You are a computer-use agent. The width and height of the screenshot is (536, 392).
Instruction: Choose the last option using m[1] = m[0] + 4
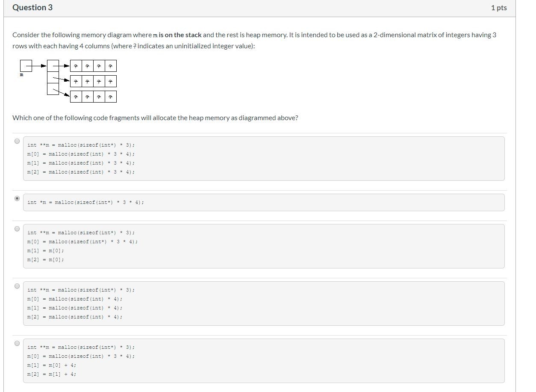[x=17, y=343]
